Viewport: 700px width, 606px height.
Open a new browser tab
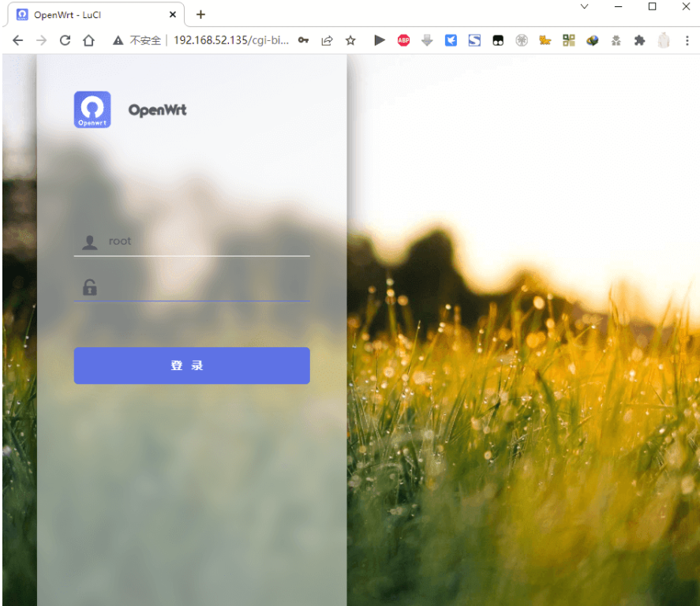pyautogui.click(x=200, y=14)
